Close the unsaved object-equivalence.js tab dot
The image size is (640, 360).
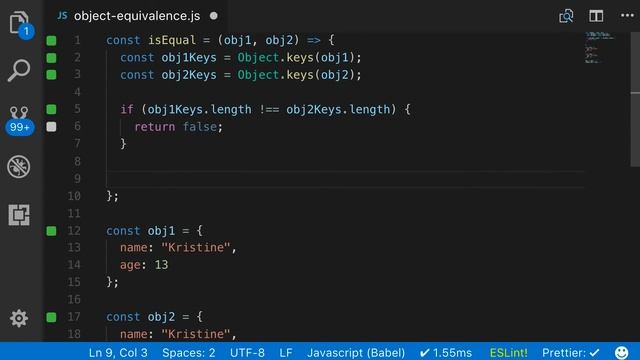point(213,16)
